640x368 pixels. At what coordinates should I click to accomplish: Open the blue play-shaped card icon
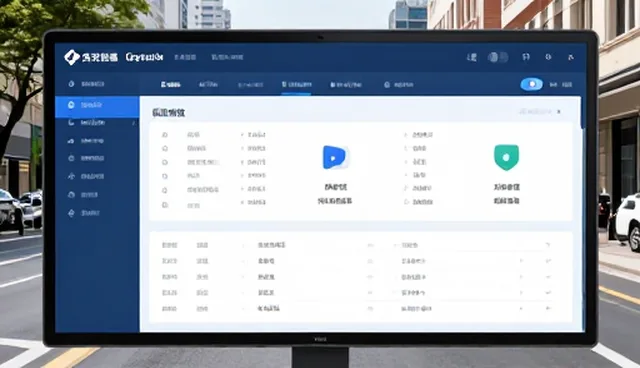(x=335, y=157)
